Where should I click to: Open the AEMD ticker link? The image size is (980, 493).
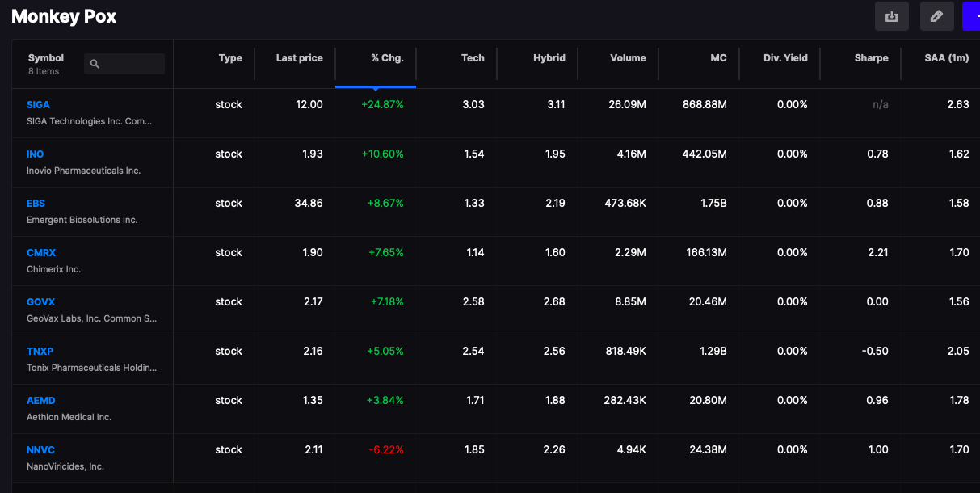click(x=41, y=401)
